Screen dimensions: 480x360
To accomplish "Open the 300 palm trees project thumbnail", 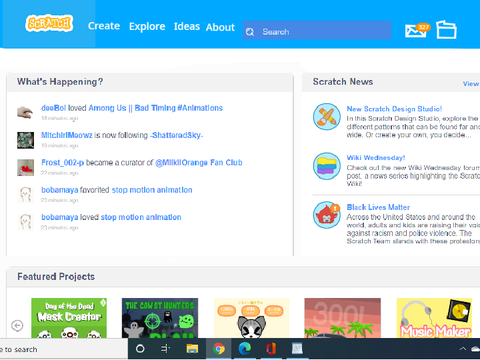I will 343,318.
